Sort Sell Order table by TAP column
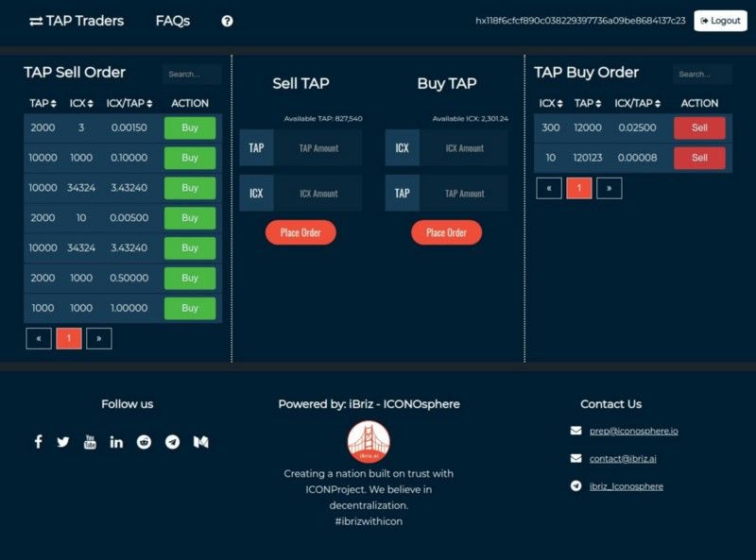 click(43, 103)
